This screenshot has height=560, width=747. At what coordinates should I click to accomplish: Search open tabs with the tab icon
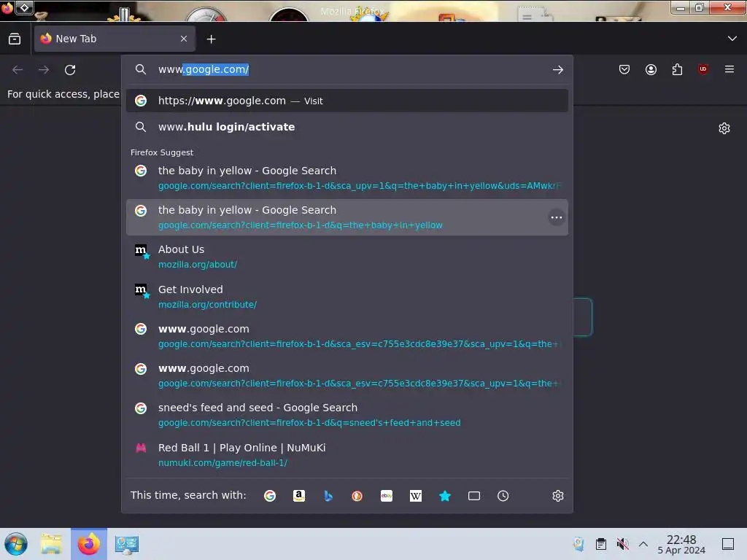point(474,496)
